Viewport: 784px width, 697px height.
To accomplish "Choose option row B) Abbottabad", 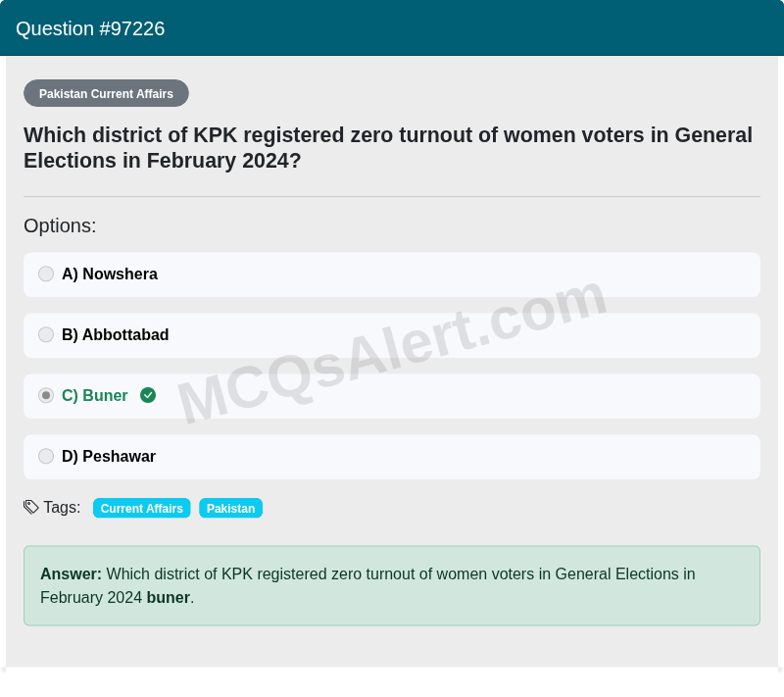I will (x=392, y=335).
